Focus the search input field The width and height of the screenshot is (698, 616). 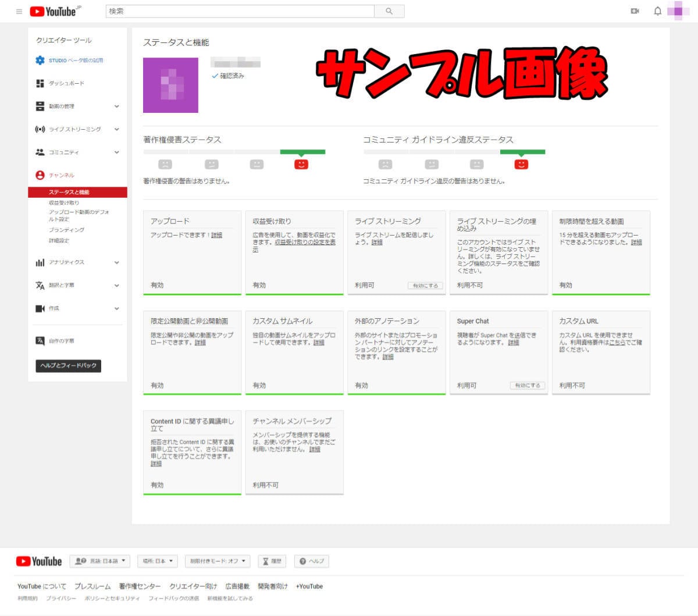tap(240, 11)
